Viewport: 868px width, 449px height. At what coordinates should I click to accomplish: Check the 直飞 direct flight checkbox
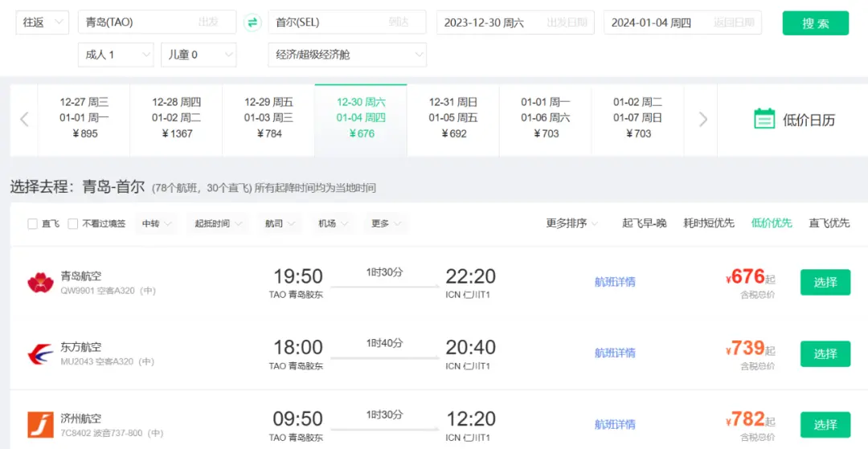[32, 223]
